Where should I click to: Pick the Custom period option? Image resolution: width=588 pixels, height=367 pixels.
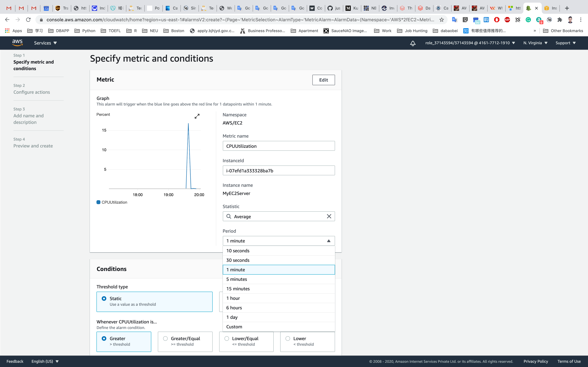click(x=234, y=327)
